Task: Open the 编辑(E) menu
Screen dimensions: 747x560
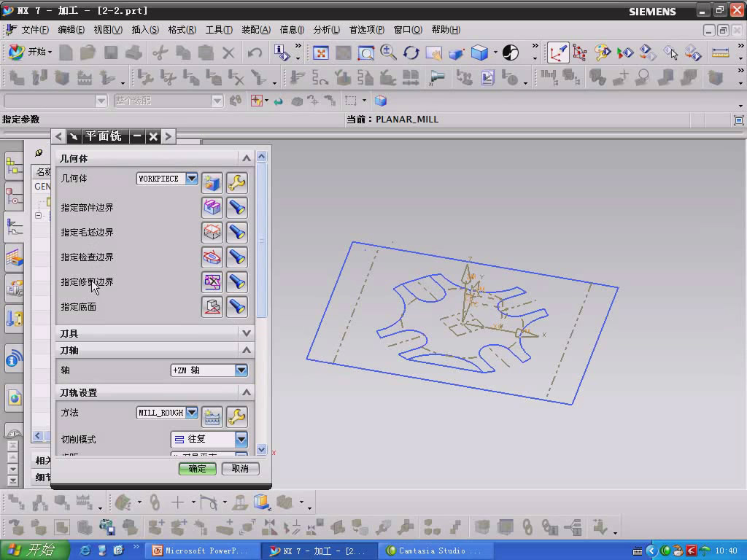Action: [71, 30]
